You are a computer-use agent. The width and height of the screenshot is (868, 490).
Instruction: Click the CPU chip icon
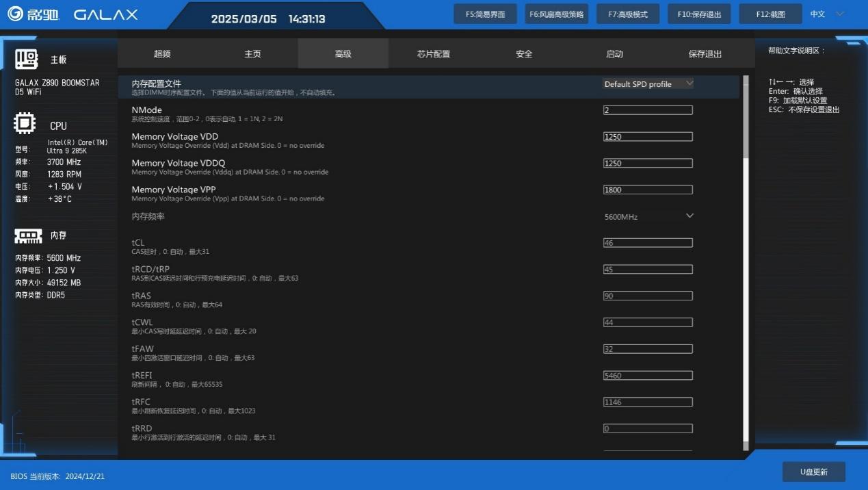(25, 124)
